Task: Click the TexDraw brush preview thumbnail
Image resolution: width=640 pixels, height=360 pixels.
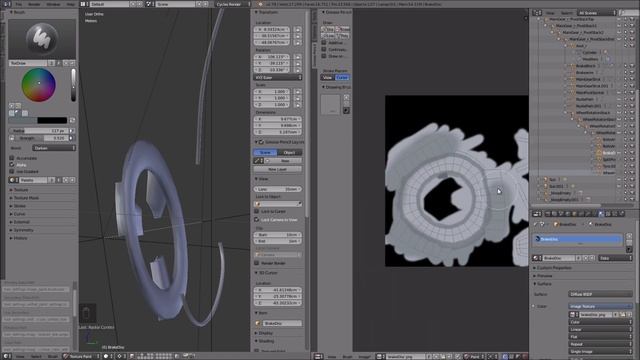Action: click(x=42, y=39)
